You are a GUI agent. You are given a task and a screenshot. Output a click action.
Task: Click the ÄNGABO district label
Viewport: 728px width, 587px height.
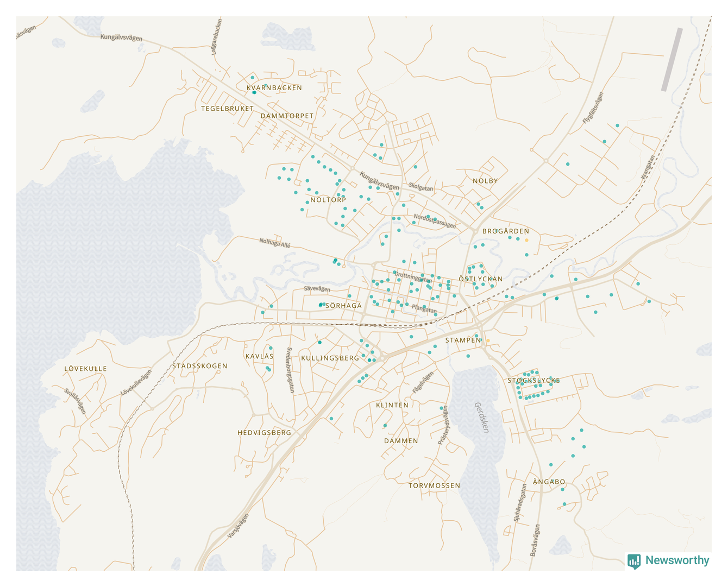pyautogui.click(x=549, y=482)
